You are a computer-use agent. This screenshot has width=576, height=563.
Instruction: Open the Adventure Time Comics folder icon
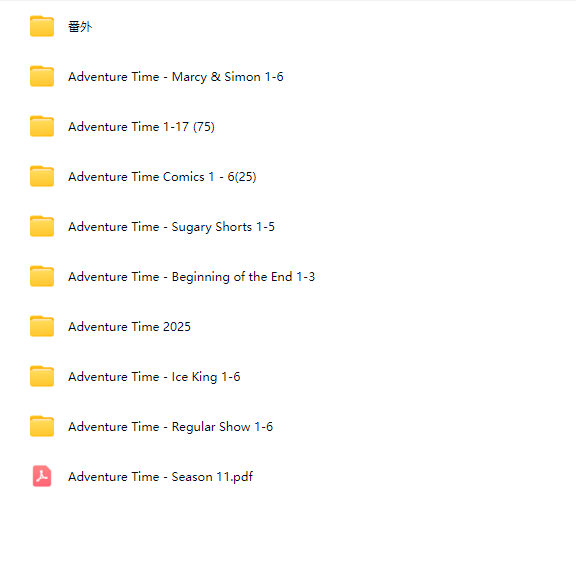click(42, 176)
